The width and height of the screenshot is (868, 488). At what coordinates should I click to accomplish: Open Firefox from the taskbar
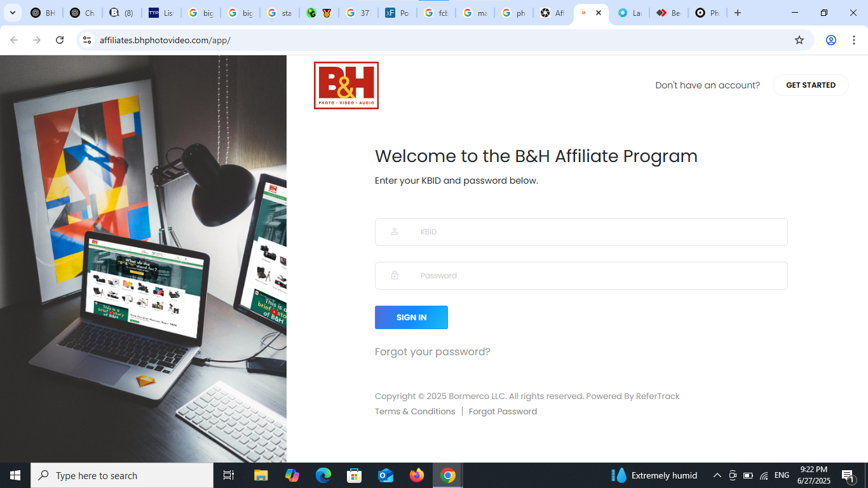click(417, 475)
